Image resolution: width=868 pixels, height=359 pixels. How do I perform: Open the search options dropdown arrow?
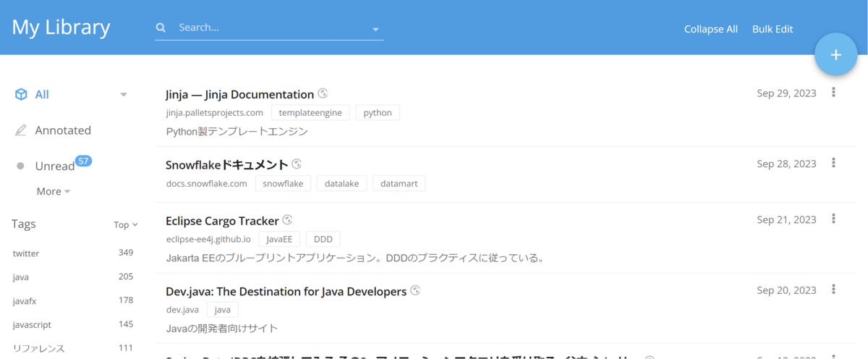[x=375, y=29]
